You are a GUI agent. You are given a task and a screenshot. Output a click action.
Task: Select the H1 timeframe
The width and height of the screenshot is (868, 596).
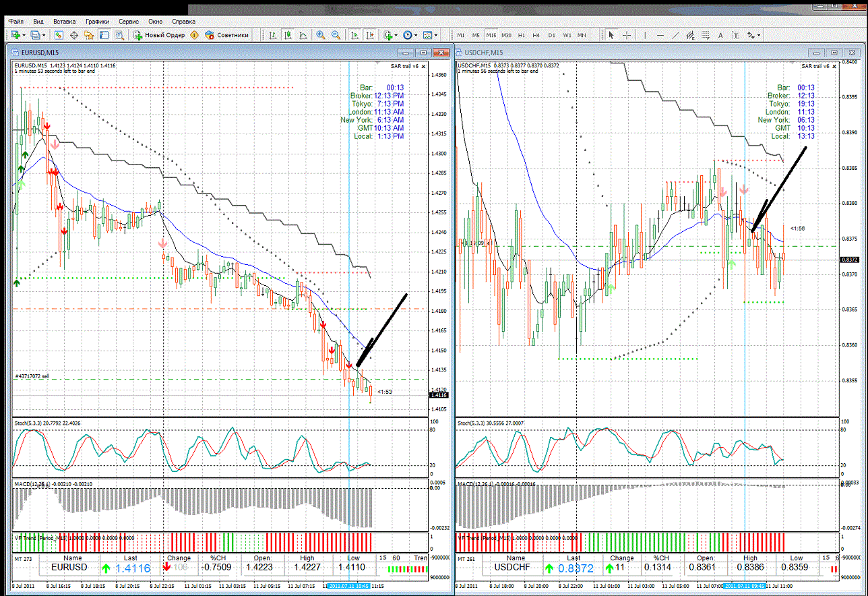point(522,34)
